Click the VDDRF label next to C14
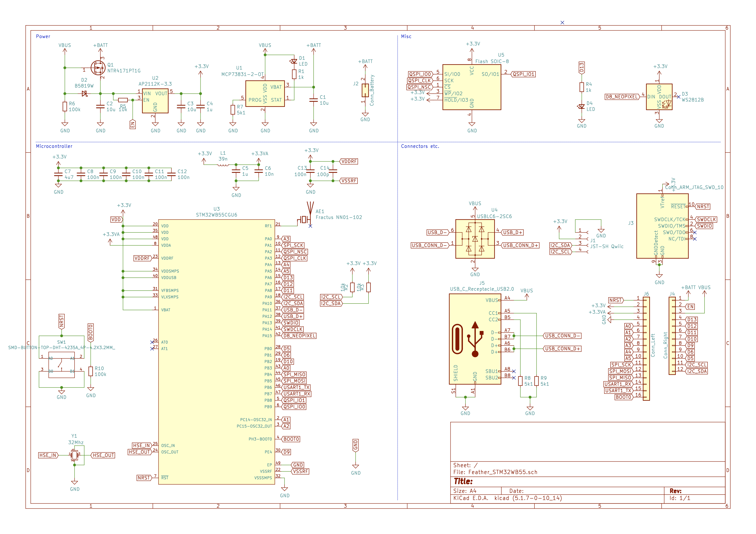Image resolution: width=756 pixels, height=534 pixels. (349, 161)
